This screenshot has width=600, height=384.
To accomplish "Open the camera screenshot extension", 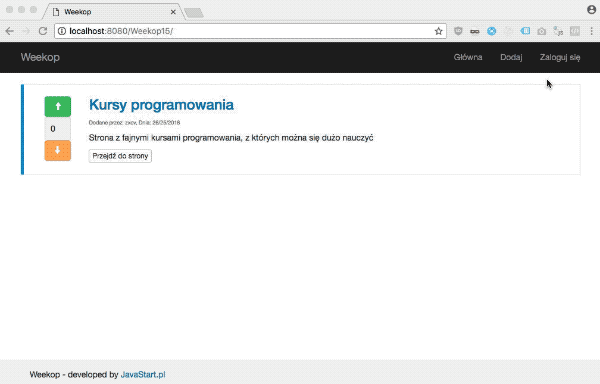I will pos(541,31).
